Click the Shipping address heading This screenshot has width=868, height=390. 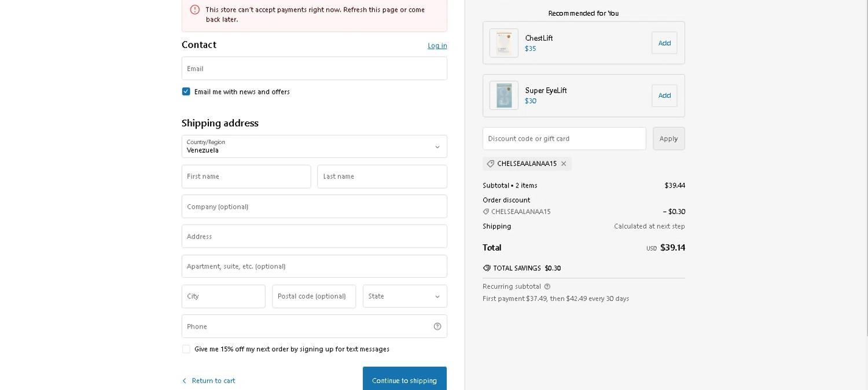coord(220,123)
